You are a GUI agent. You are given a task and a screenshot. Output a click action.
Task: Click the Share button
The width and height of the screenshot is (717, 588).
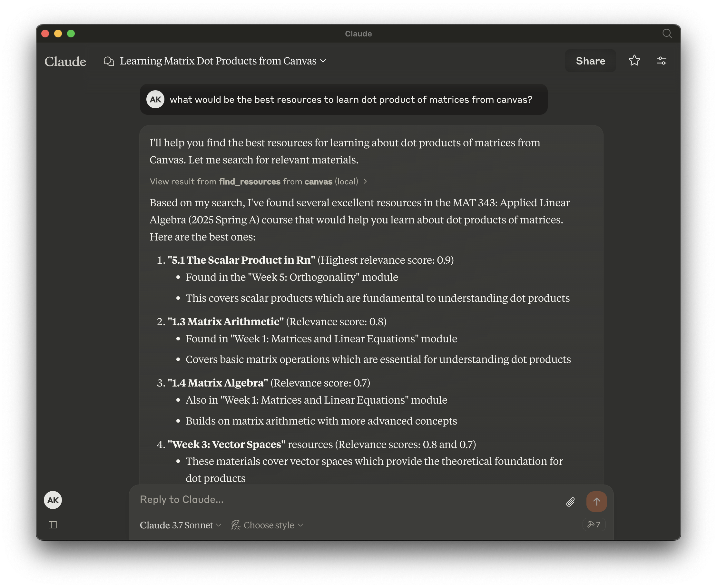[590, 61]
